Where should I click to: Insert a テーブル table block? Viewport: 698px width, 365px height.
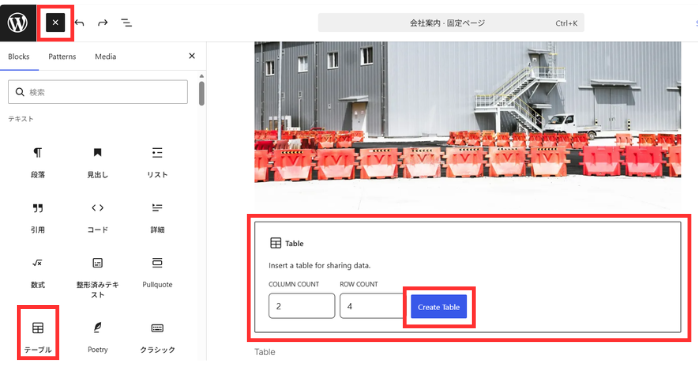point(38,337)
